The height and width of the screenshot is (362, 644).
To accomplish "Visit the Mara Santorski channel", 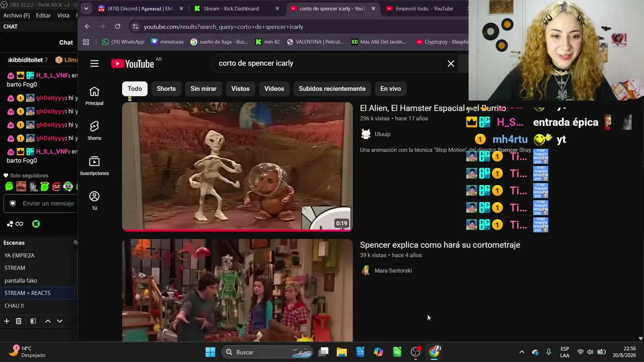I will coord(393,270).
